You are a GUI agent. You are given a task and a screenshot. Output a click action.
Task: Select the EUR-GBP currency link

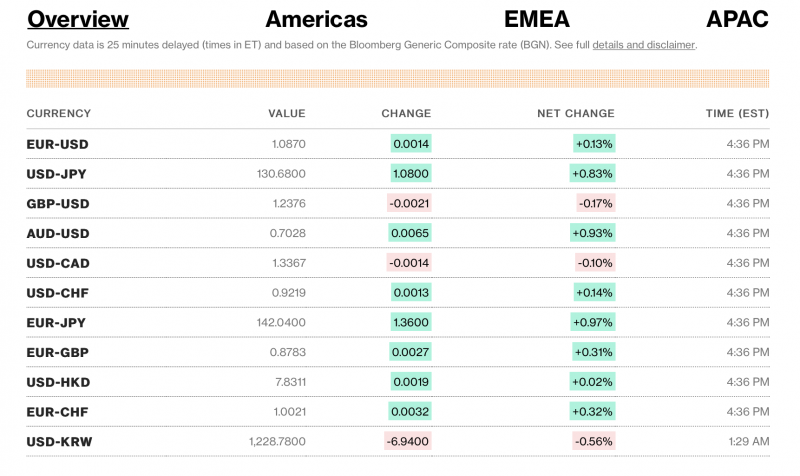57,352
